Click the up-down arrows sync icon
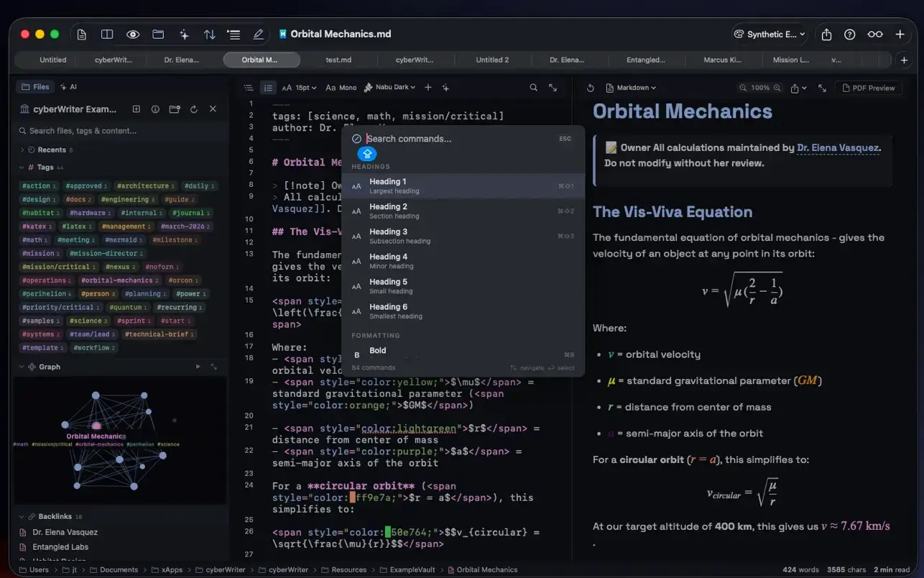Image resolution: width=924 pixels, height=578 pixels. [209, 35]
